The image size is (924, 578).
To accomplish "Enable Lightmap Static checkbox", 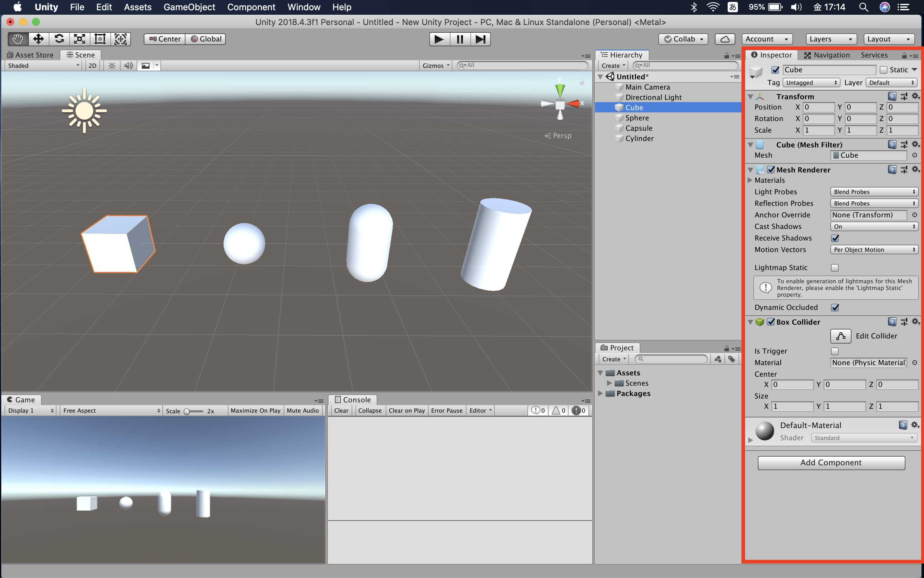I will pyautogui.click(x=835, y=267).
